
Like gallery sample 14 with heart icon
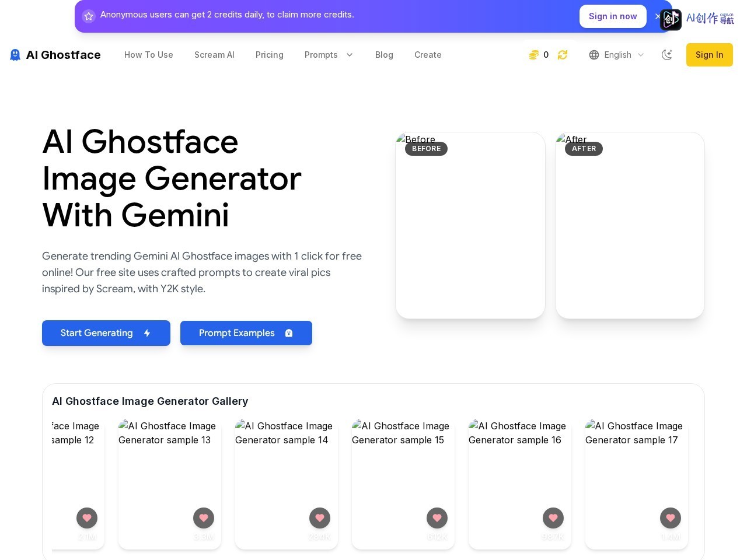click(x=320, y=517)
